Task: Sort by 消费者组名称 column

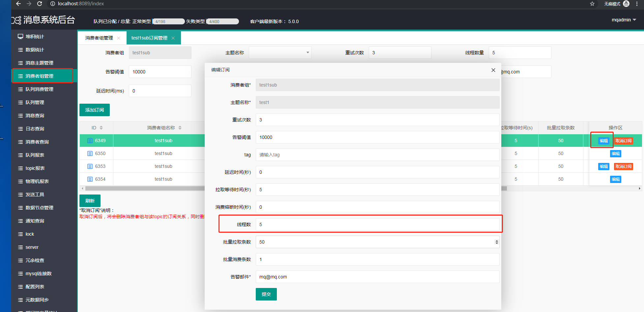Action: [180, 128]
